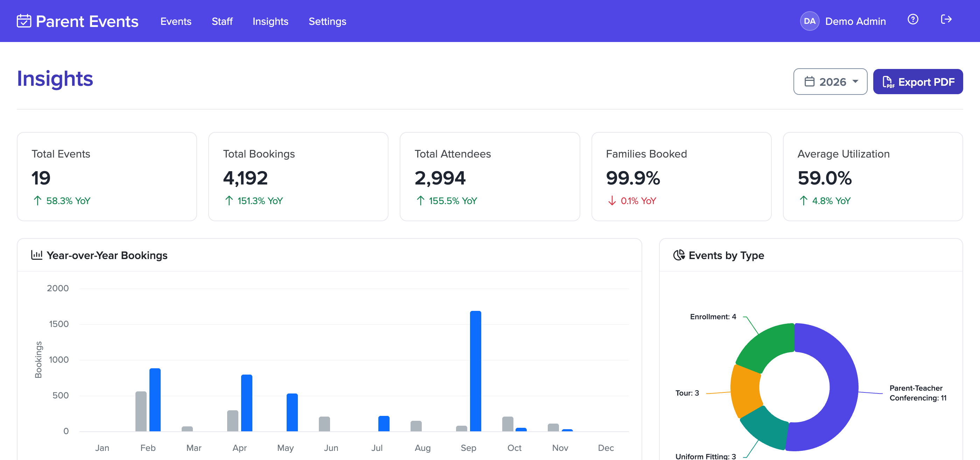This screenshot has height=460, width=980.
Task: Click the gray February bar
Action: tap(141, 411)
